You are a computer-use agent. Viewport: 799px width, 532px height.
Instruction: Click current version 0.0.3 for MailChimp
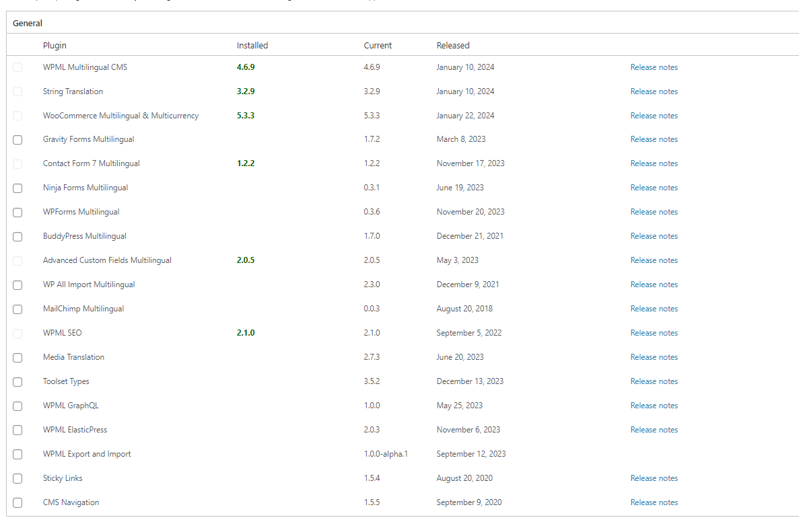(372, 309)
